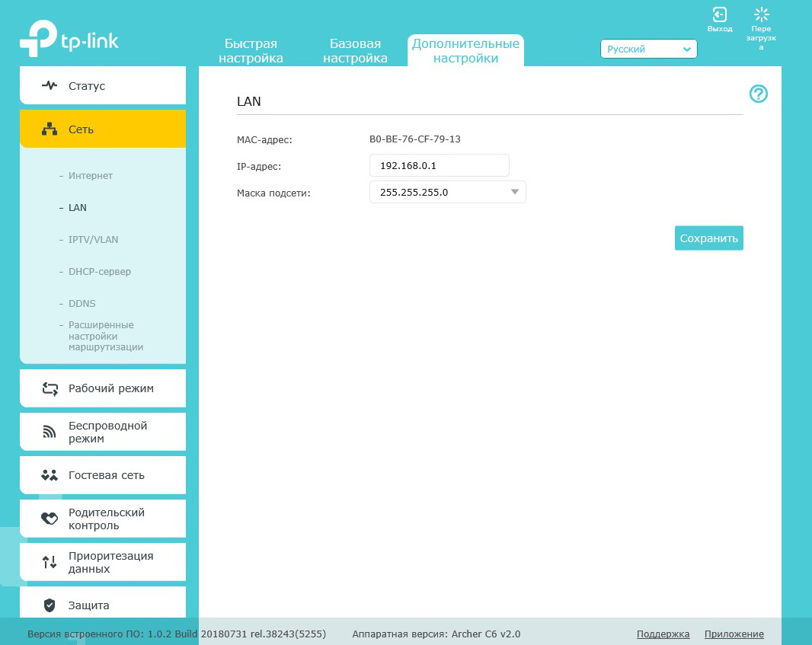This screenshot has height=645, width=812.
Task: Switch to the Базовая настройка tab
Action: point(355,51)
